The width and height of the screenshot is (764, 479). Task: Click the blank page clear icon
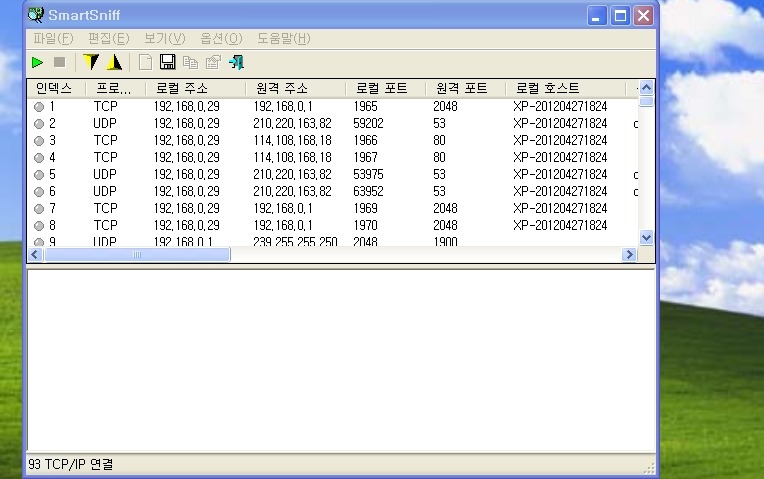(146, 63)
